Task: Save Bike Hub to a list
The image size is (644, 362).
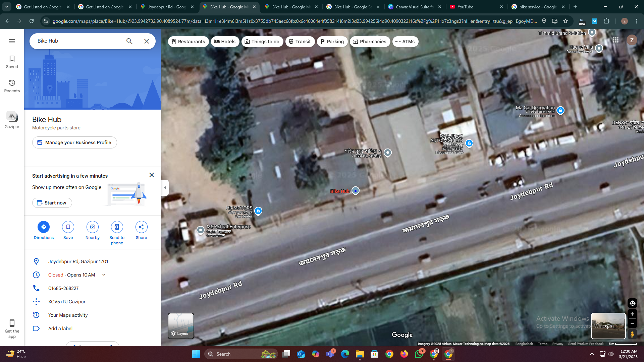Action: (x=68, y=227)
